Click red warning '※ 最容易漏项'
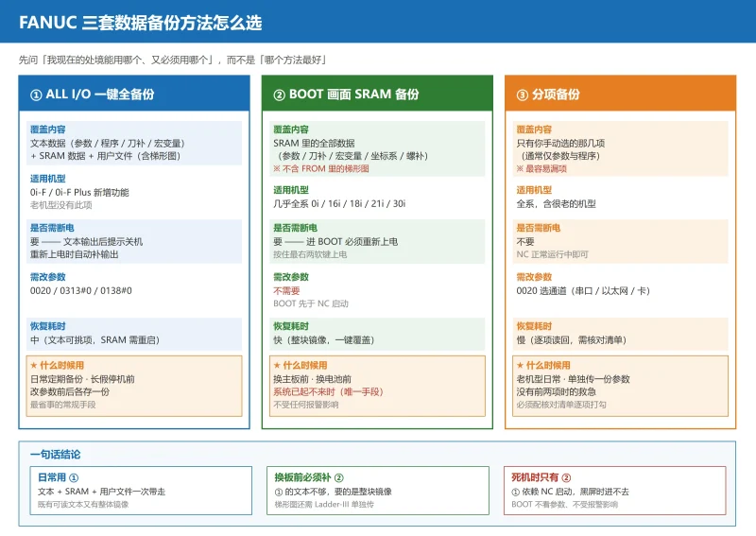 point(541,169)
